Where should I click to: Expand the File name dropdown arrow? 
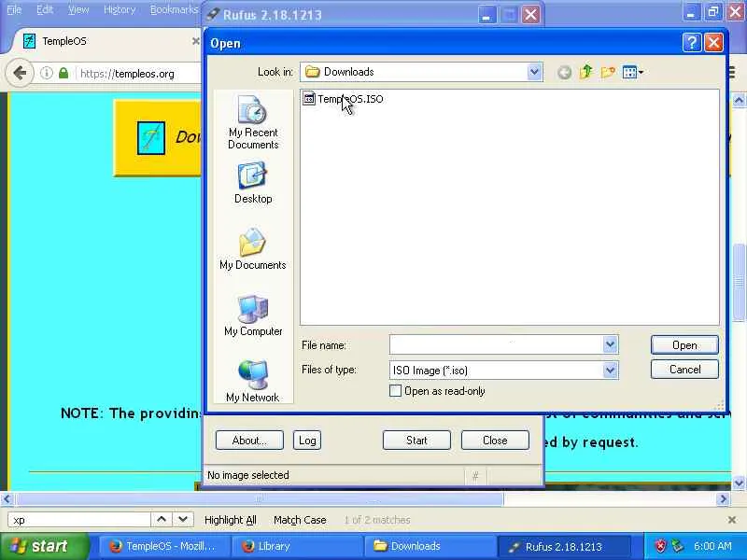(x=610, y=344)
